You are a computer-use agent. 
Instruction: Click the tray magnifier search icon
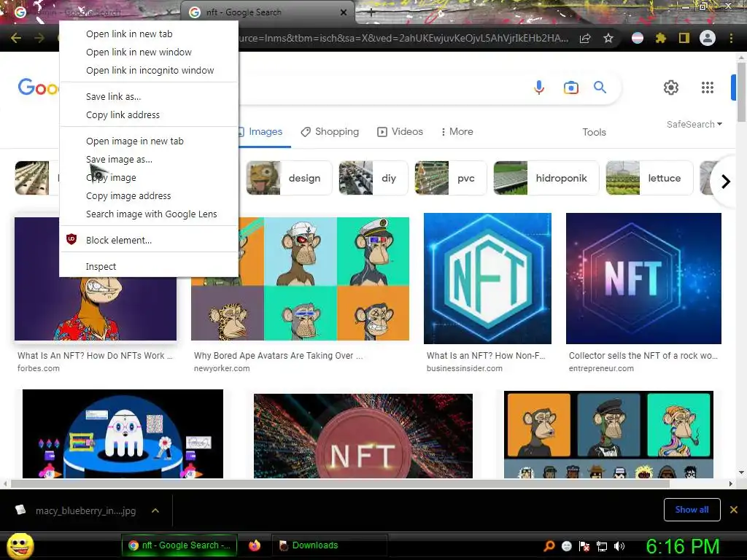click(549, 545)
